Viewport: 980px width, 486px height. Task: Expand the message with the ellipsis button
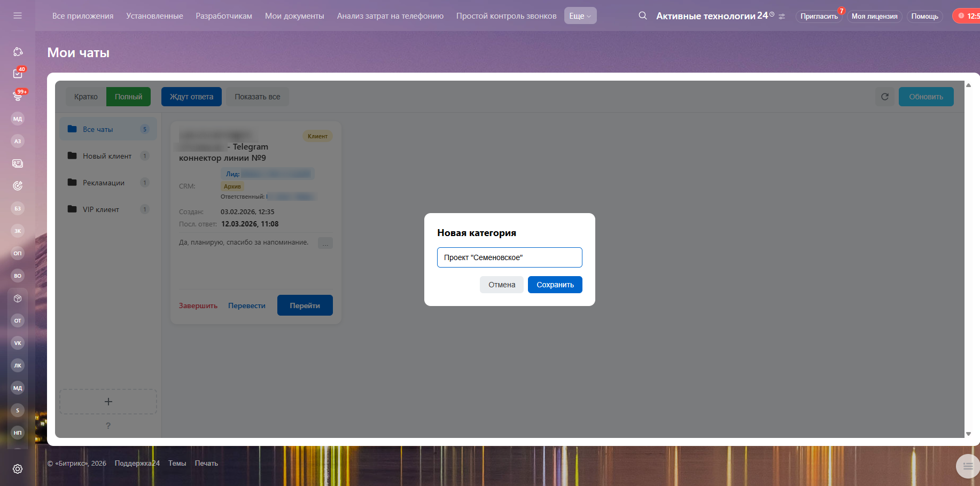click(x=325, y=244)
